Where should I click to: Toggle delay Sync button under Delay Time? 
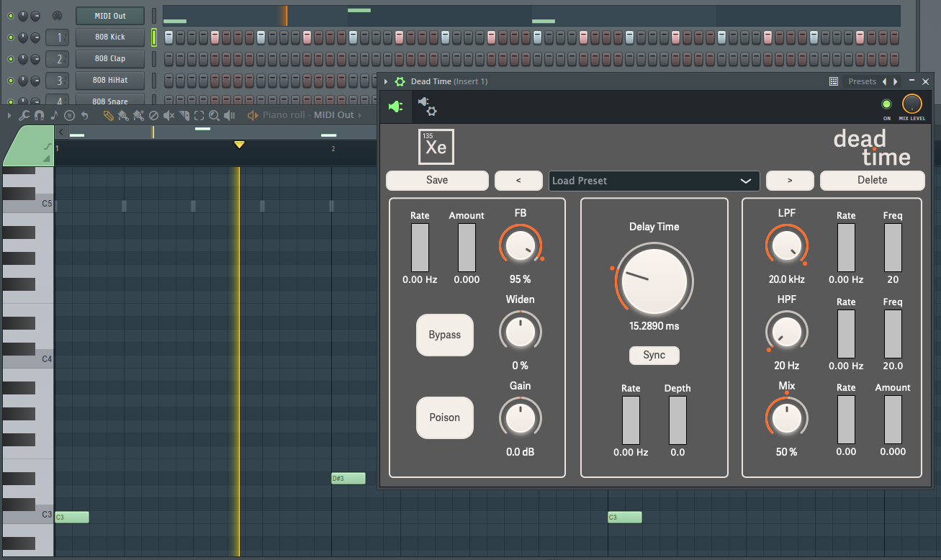coord(654,355)
